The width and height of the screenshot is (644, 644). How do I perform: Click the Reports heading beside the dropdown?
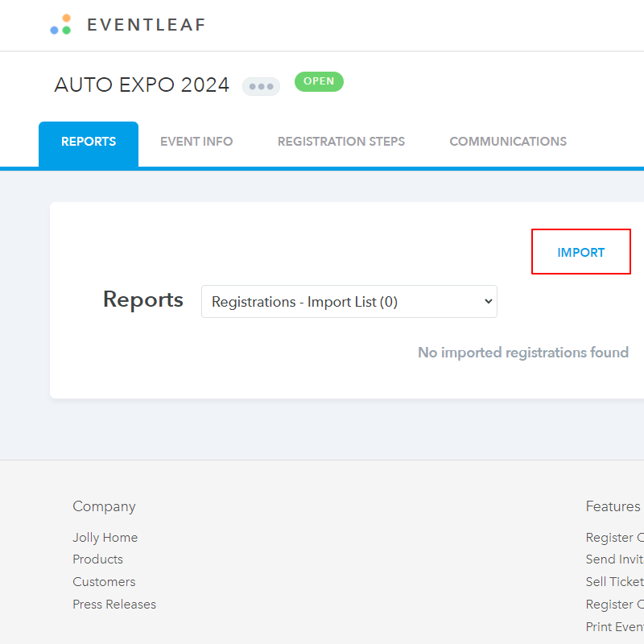click(x=143, y=299)
